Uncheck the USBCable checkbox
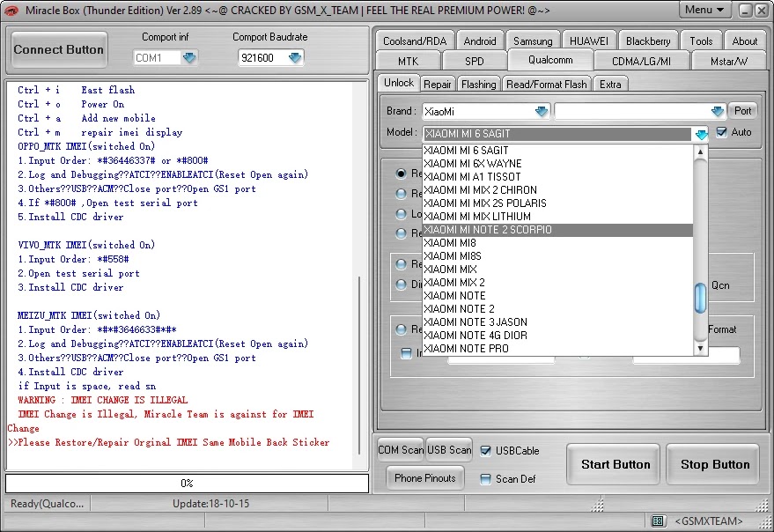Viewport: 774px width, 532px height. coord(486,450)
